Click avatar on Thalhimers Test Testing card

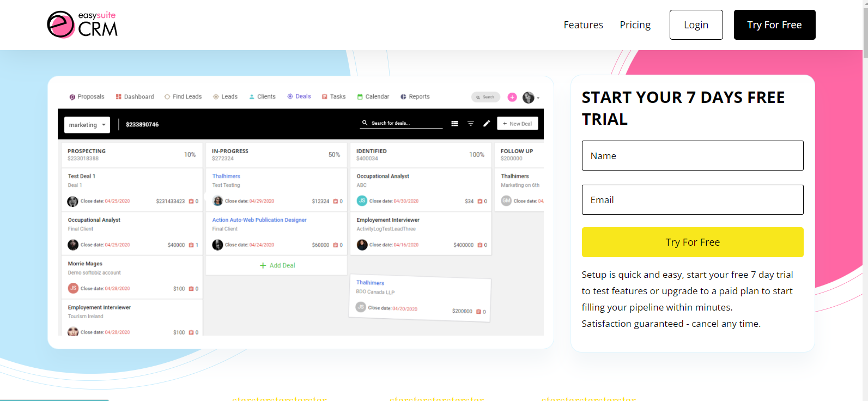(217, 201)
